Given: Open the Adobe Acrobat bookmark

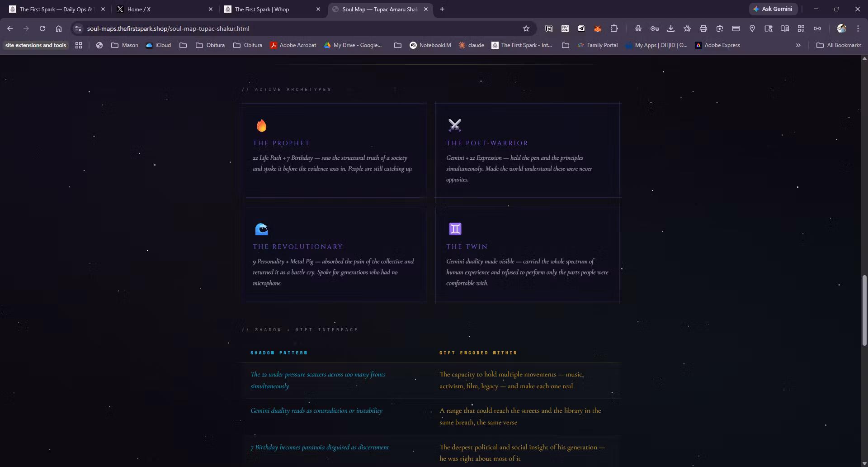Looking at the screenshot, I should (293, 45).
